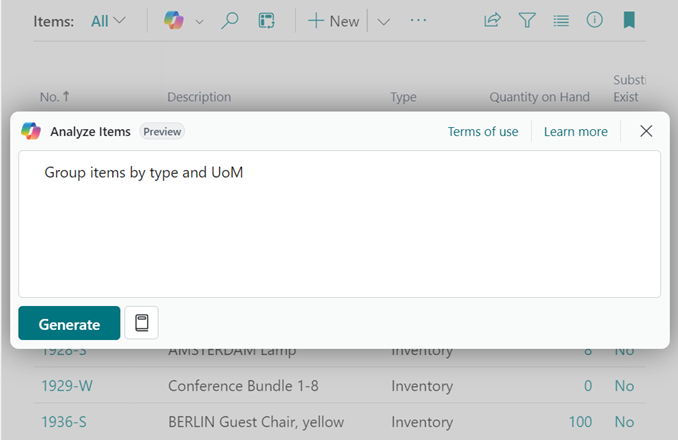Click the Quantity on Hand column header

[539, 97]
